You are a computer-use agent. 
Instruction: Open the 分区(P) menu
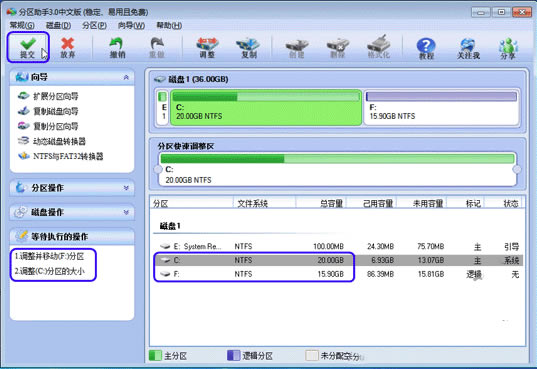tap(94, 25)
